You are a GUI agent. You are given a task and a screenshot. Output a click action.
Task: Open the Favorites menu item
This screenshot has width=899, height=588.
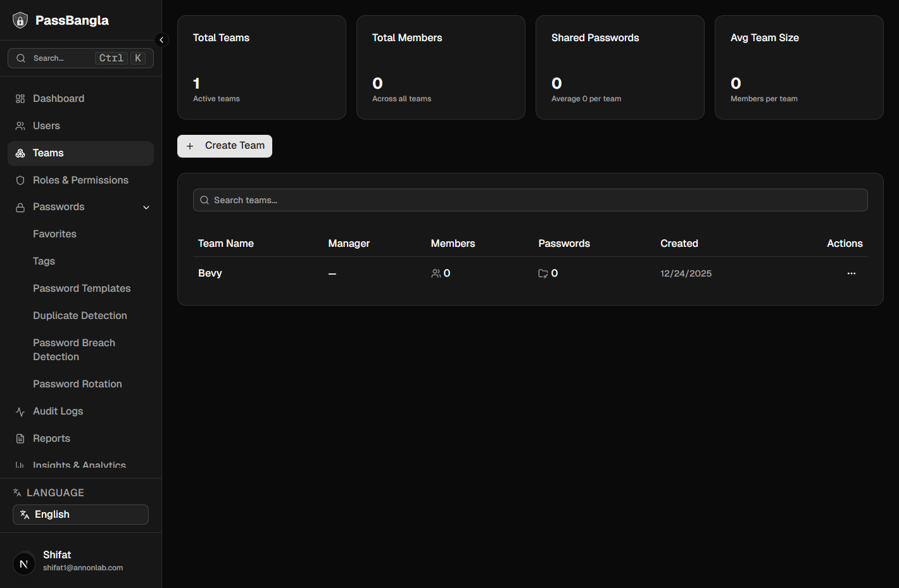pos(54,234)
